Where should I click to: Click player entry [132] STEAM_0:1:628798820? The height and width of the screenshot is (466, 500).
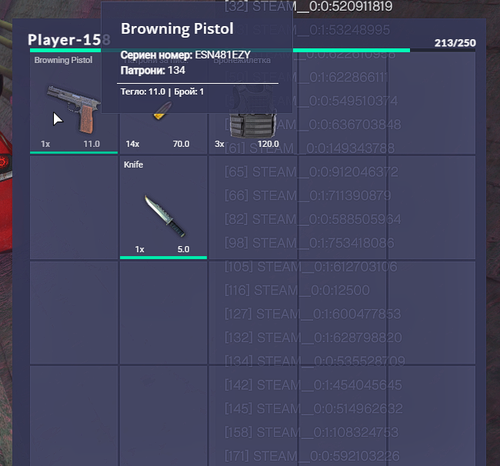pos(313,338)
